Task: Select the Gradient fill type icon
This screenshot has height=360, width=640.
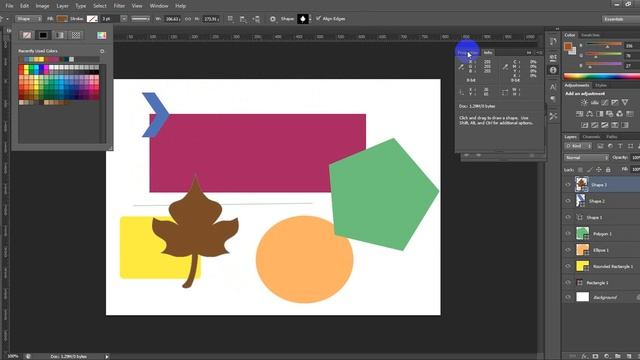Action: 60,35
